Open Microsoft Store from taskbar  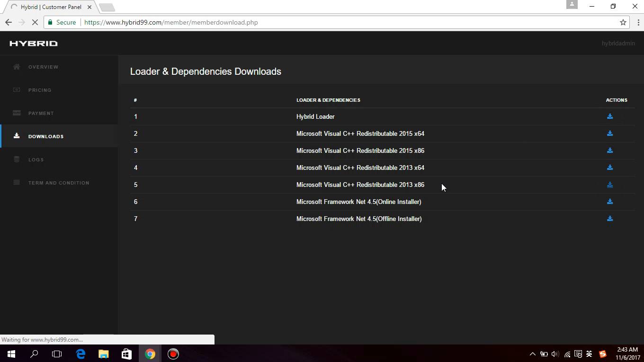tap(126, 354)
